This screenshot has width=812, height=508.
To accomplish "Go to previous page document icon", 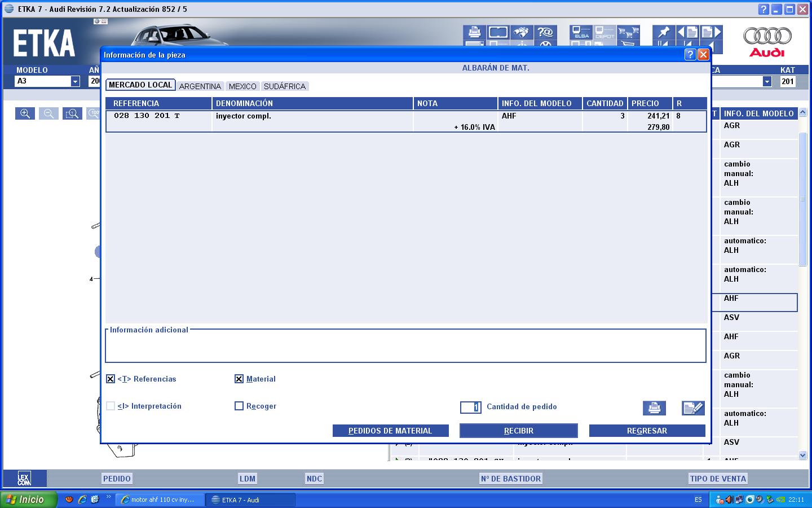I will point(687,32).
